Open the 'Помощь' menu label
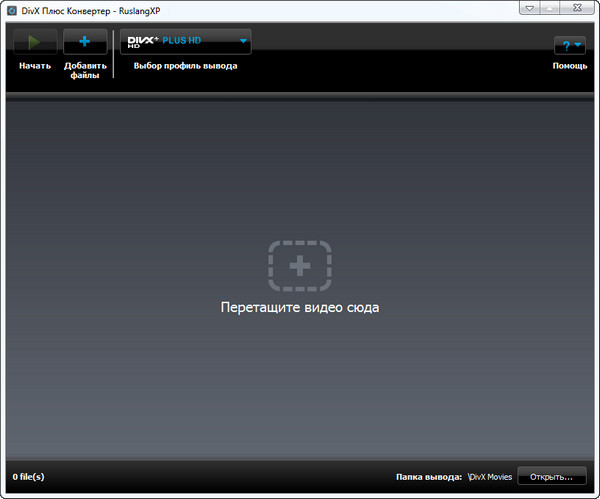 point(569,66)
